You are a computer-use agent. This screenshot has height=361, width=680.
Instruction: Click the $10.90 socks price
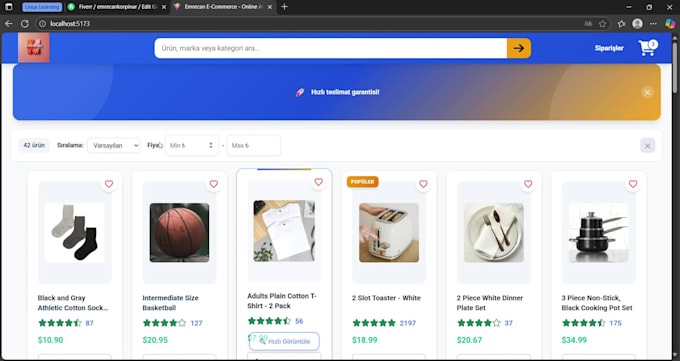[50, 340]
